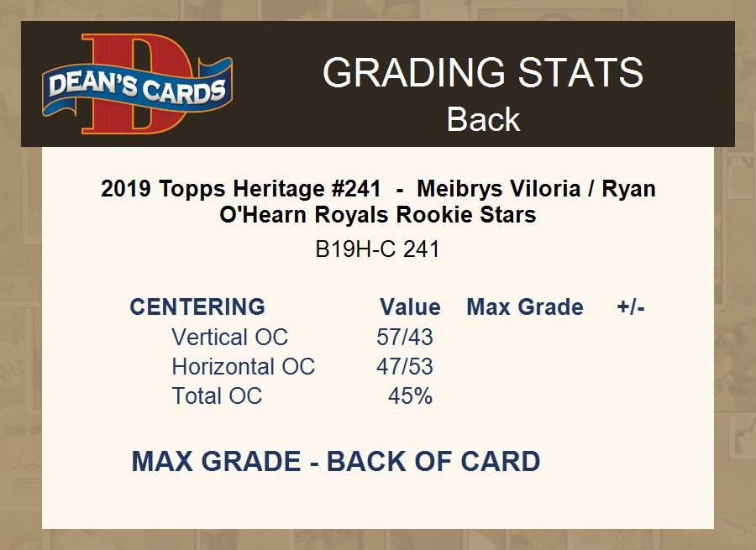
Task: Select the GRADING STATS heading
Action: (x=483, y=73)
